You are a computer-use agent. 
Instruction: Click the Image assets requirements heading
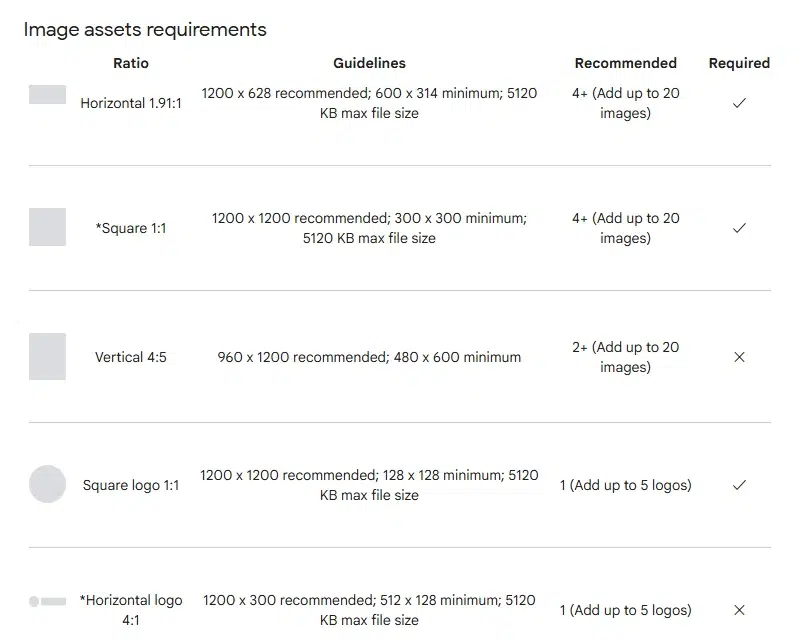click(145, 30)
